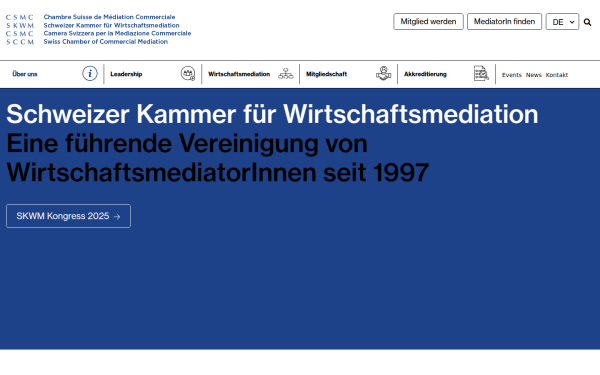Click the Camera Svizzera per la Mediazione Commerciale text
The width and height of the screenshot is (600, 375).
117,33
